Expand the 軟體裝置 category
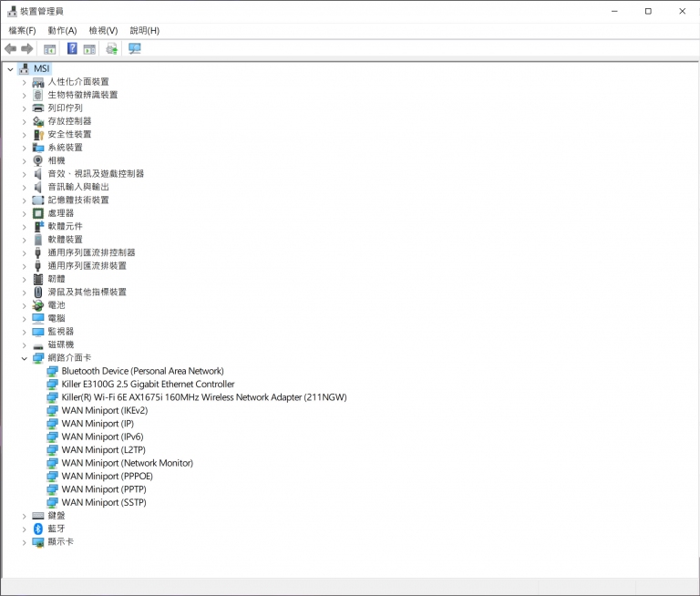This screenshot has height=596, width=700. point(24,240)
